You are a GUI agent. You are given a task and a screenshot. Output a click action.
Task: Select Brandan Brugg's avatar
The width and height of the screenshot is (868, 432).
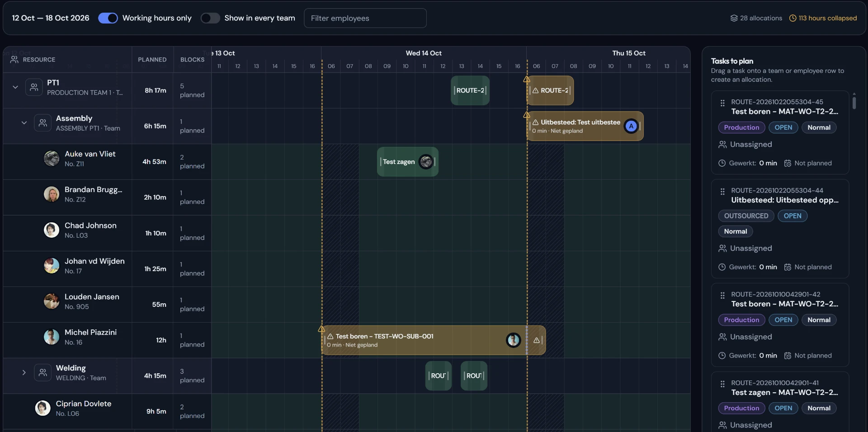(x=52, y=194)
